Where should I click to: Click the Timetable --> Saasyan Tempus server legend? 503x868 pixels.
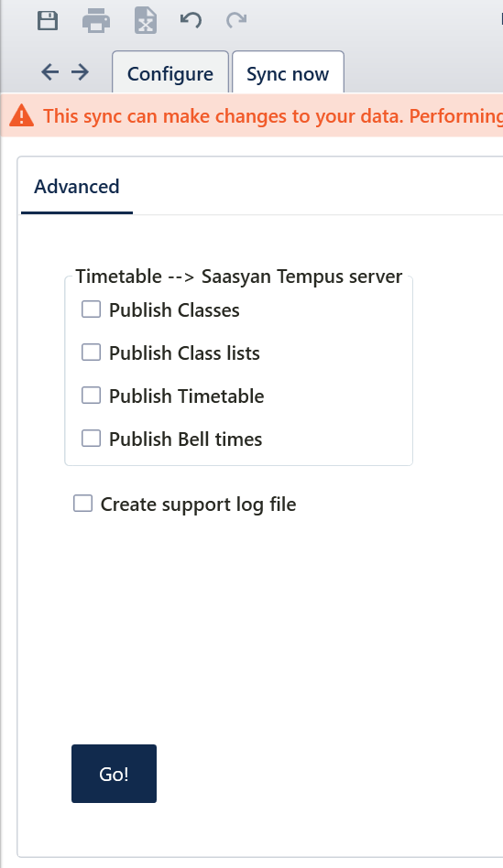[239, 277]
